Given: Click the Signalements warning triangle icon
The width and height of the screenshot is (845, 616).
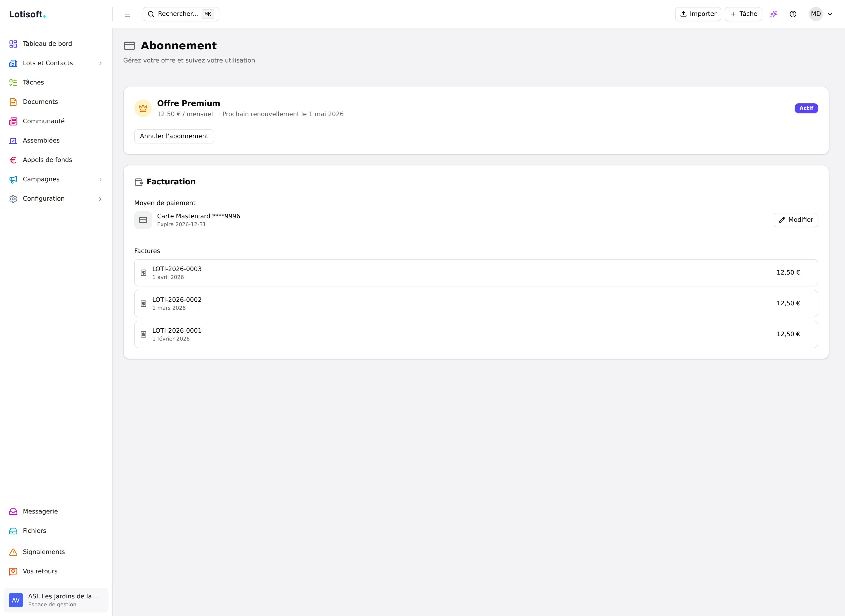Looking at the screenshot, I should coord(13,552).
